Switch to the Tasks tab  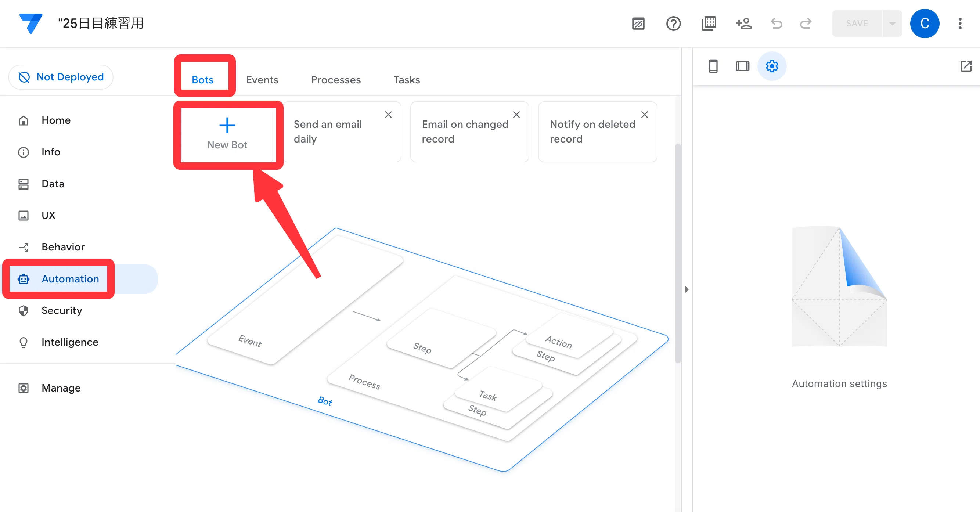[407, 80]
